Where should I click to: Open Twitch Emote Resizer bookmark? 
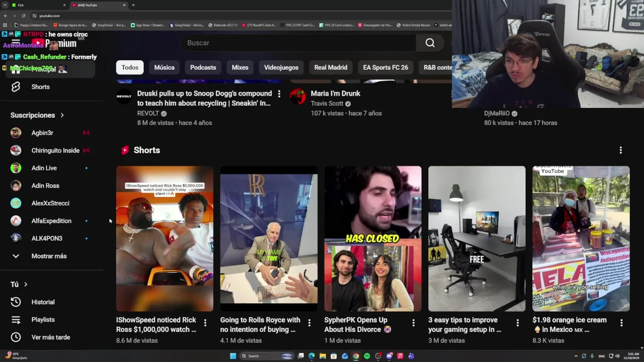click(x=414, y=25)
